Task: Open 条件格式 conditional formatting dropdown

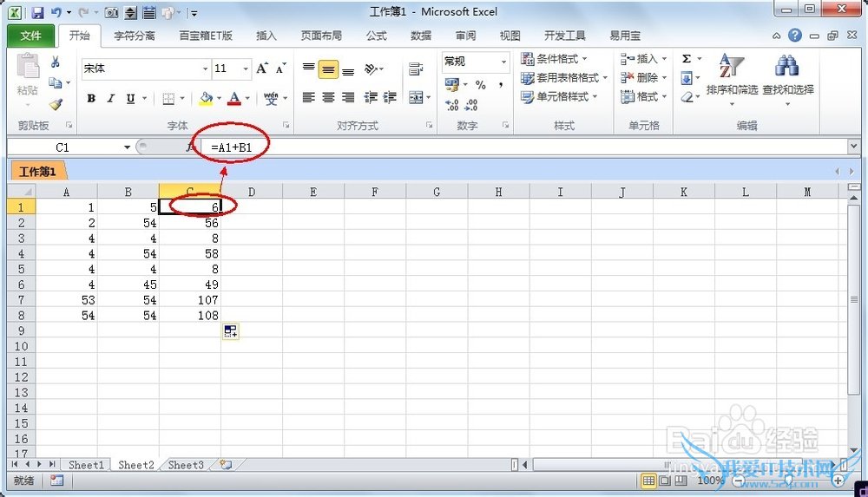Action: (554, 59)
